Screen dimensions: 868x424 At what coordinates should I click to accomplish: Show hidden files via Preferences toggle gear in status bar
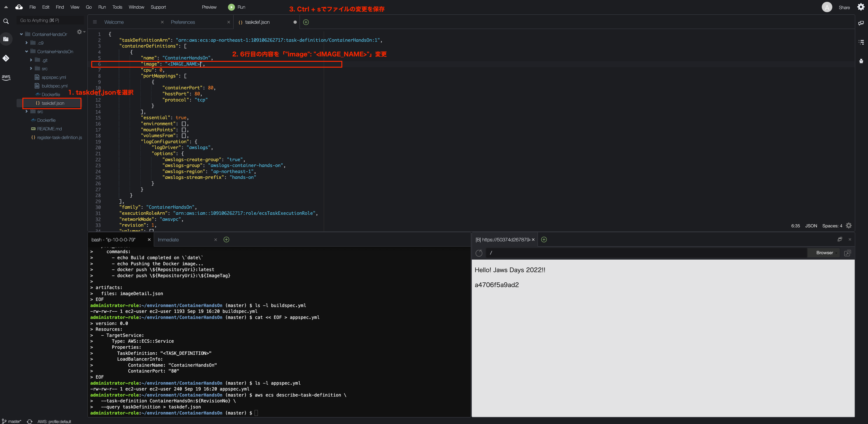pos(849,225)
